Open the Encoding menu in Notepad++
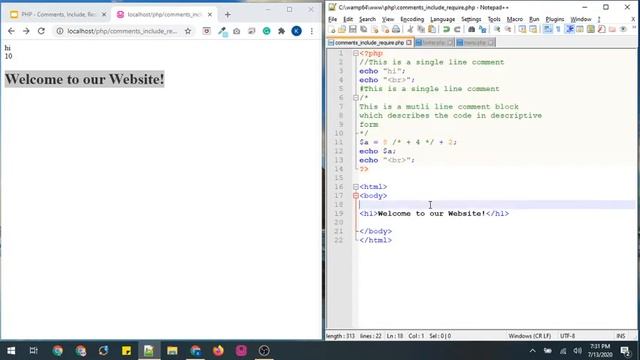Screen dimensions: 640x360 (x=412, y=19)
